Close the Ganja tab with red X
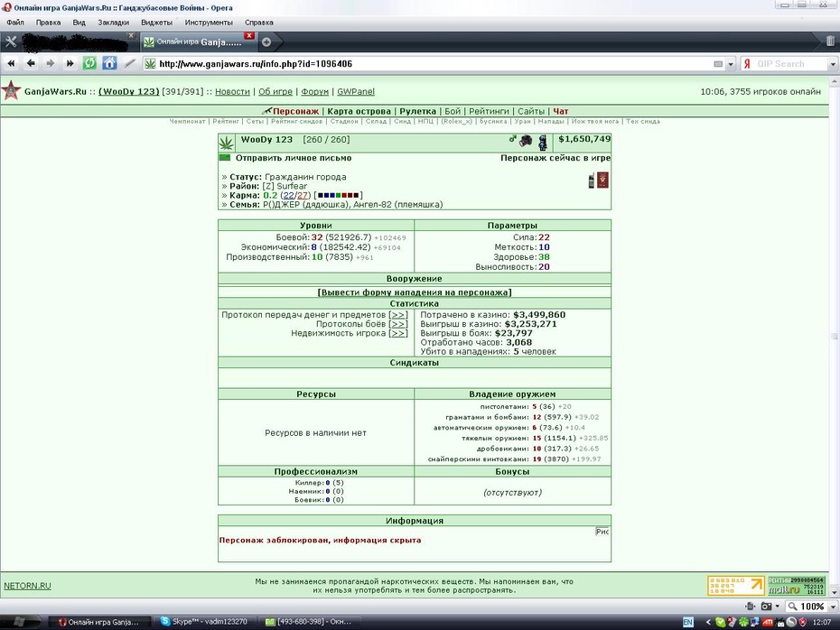This screenshot has width=840, height=630. pyautogui.click(x=249, y=35)
